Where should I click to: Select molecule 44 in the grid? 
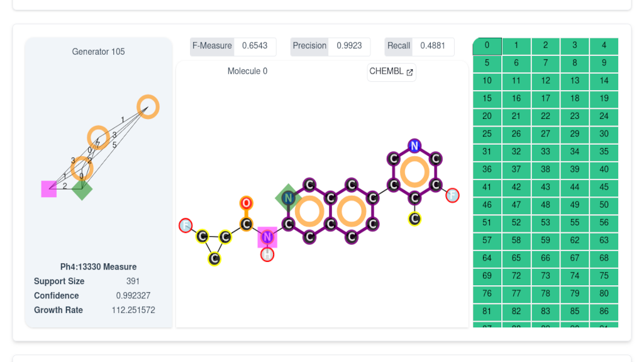pos(575,187)
